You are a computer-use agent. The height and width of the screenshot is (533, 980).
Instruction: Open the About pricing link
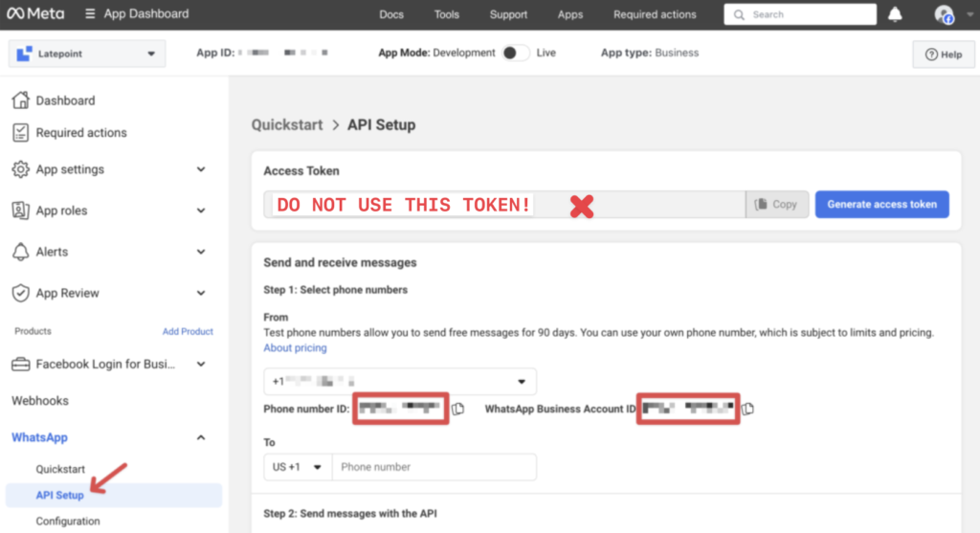coord(295,348)
